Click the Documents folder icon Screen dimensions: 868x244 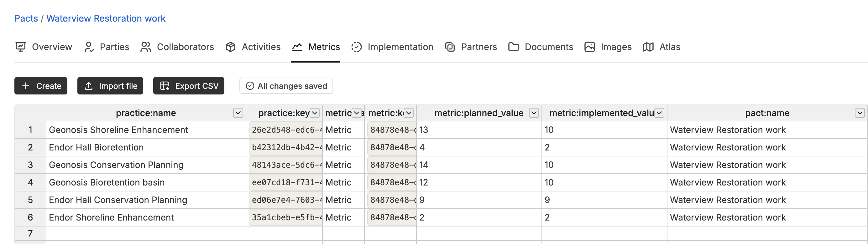click(x=513, y=47)
